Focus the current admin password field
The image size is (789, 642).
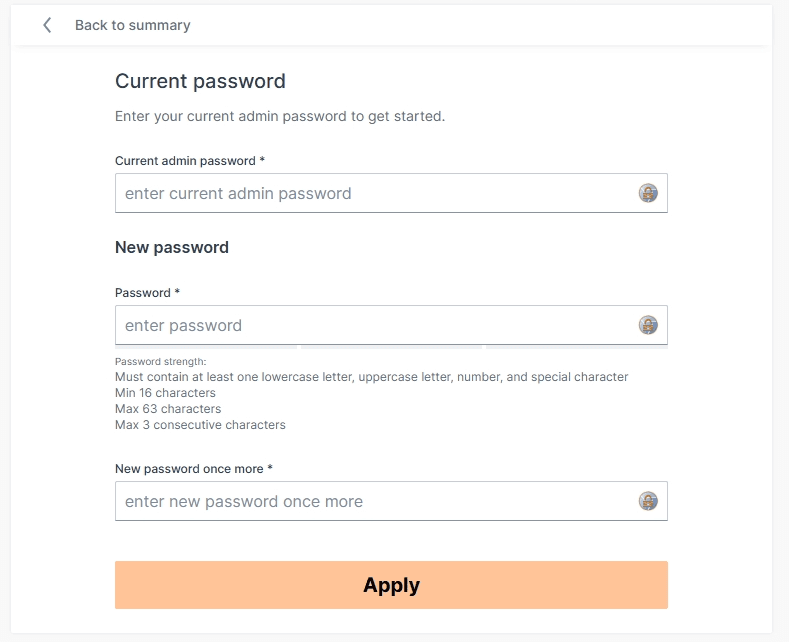[x=375, y=193]
